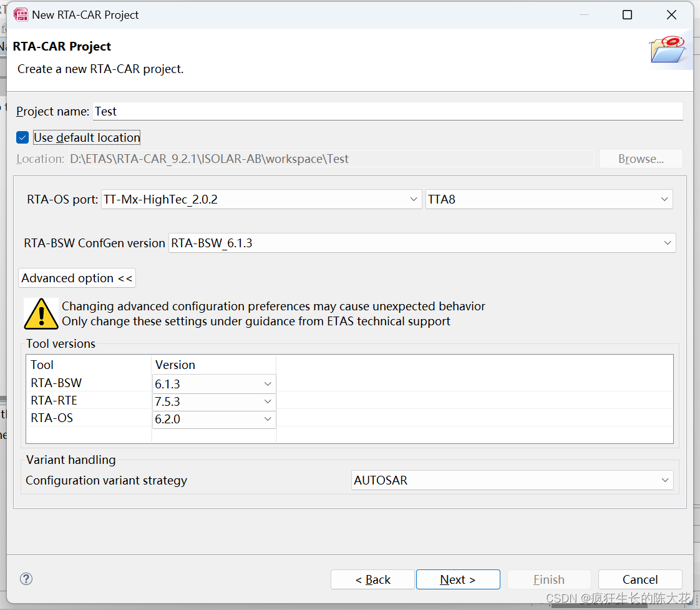
Task: Open the RTA-OS version 6.2.0 dropdown
Action: coord(268,419)
